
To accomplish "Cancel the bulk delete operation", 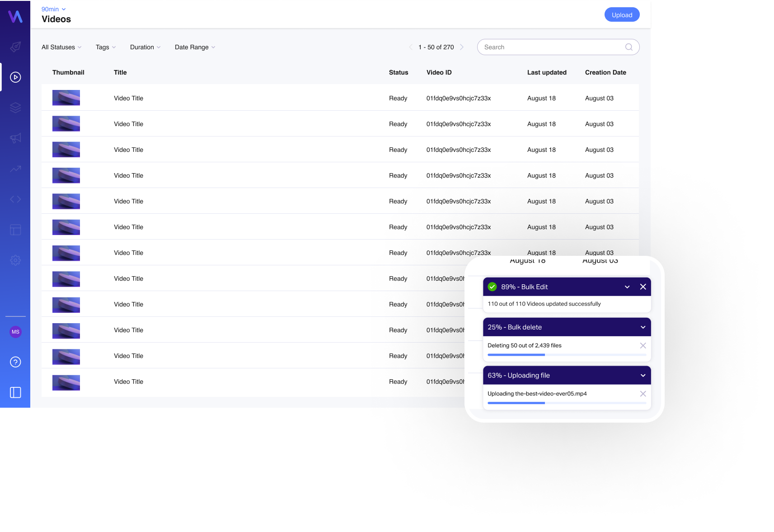I will 643,345.
